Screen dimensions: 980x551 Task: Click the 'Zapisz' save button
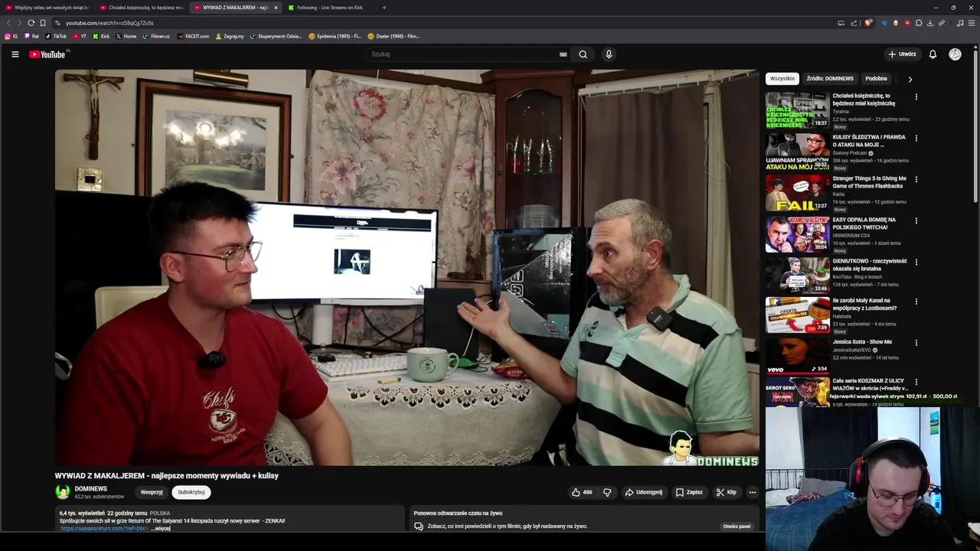tap(689, 492)
